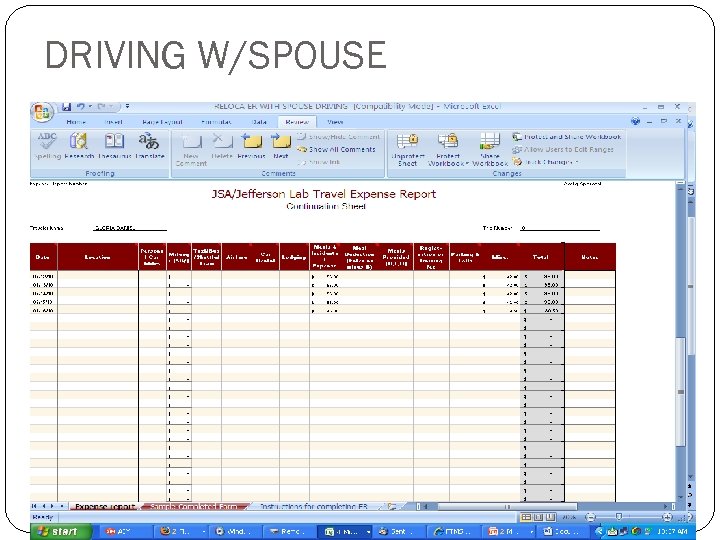Click the Office button orb

point(42,112)
